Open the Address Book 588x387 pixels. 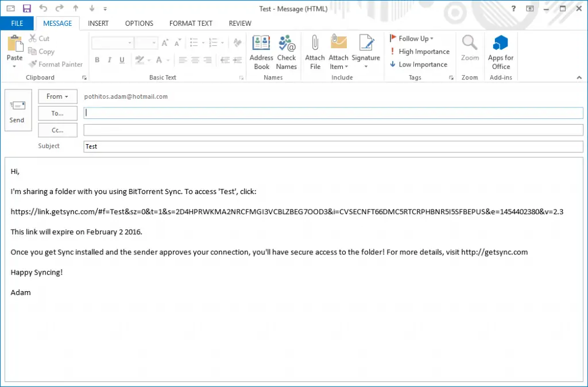coord(261,52)
